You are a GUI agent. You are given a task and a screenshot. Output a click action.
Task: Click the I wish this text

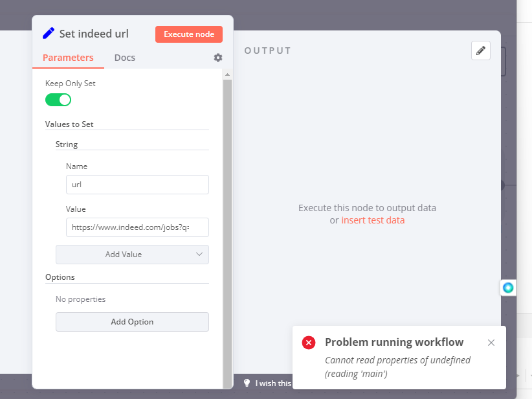click(x=274, y=383)
